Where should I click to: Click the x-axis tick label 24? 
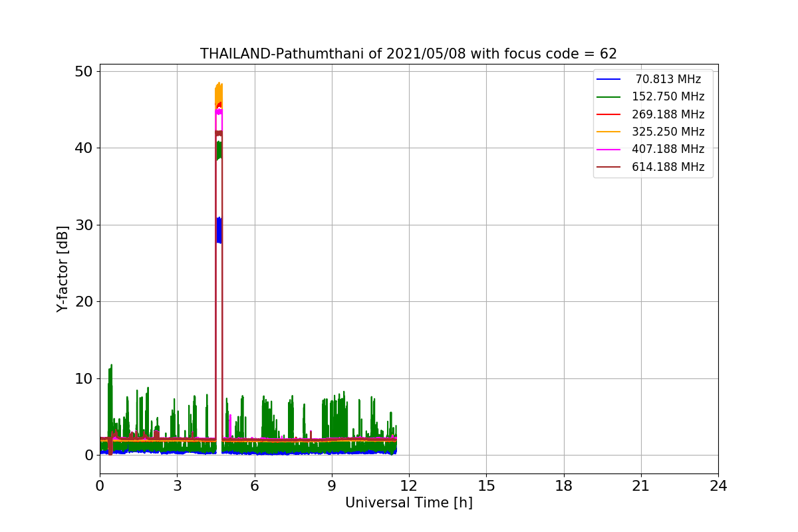click(718, 486)
